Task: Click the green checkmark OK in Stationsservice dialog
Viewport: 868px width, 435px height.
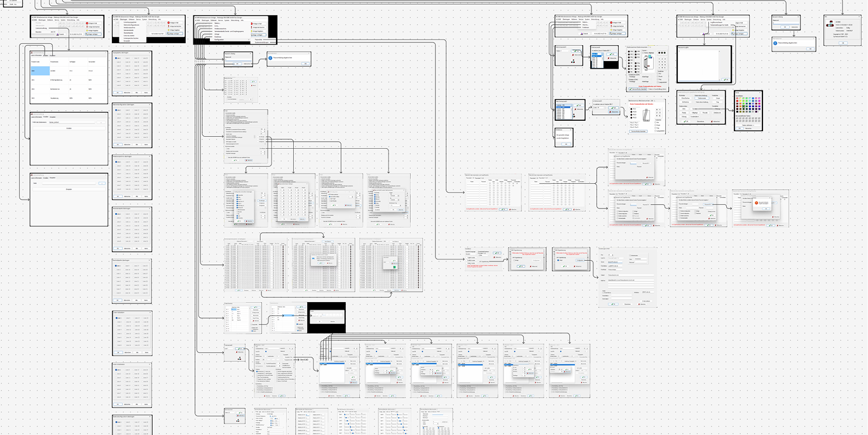Action: (x=630, y=89)
